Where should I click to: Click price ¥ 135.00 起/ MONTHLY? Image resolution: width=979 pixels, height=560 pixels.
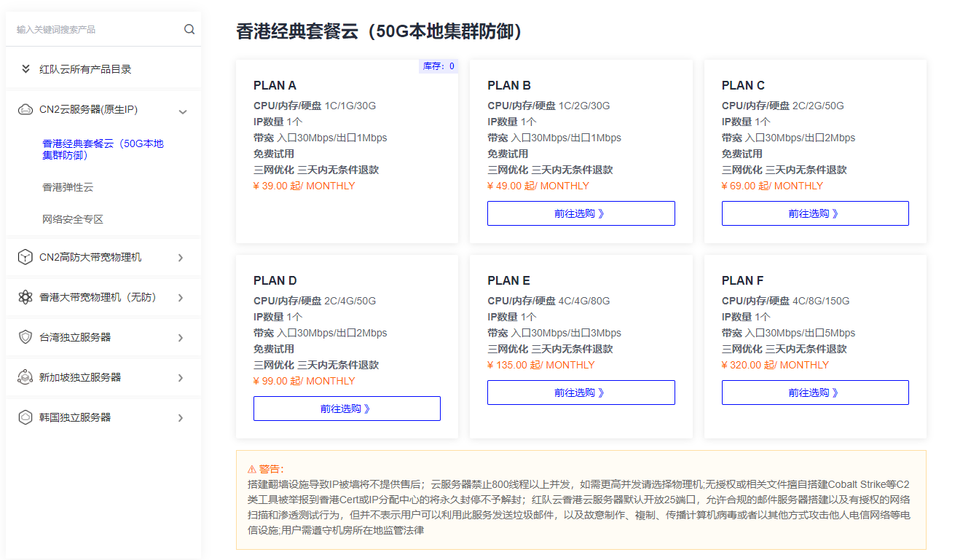[541, 365]
